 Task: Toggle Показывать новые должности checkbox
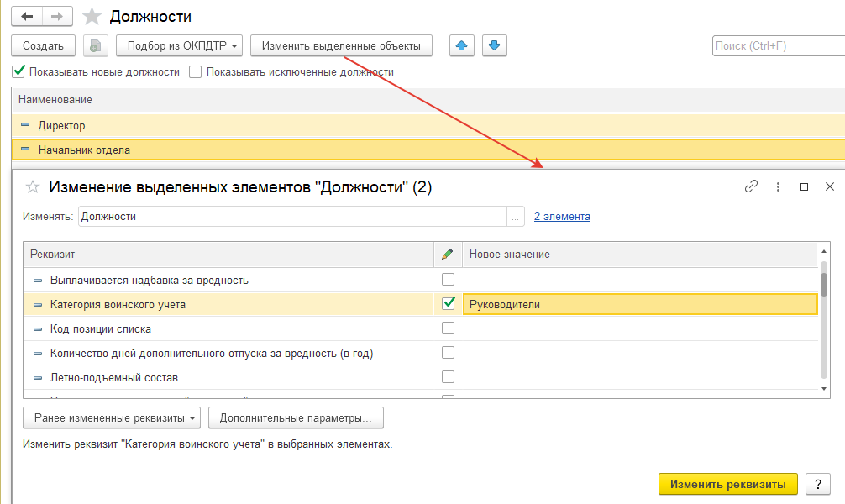[18, 72]
